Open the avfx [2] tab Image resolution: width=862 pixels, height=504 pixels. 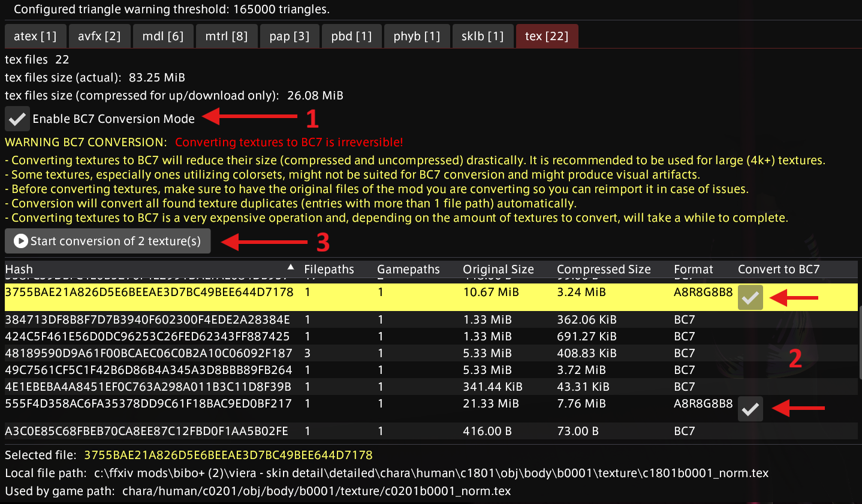(99, 36)
